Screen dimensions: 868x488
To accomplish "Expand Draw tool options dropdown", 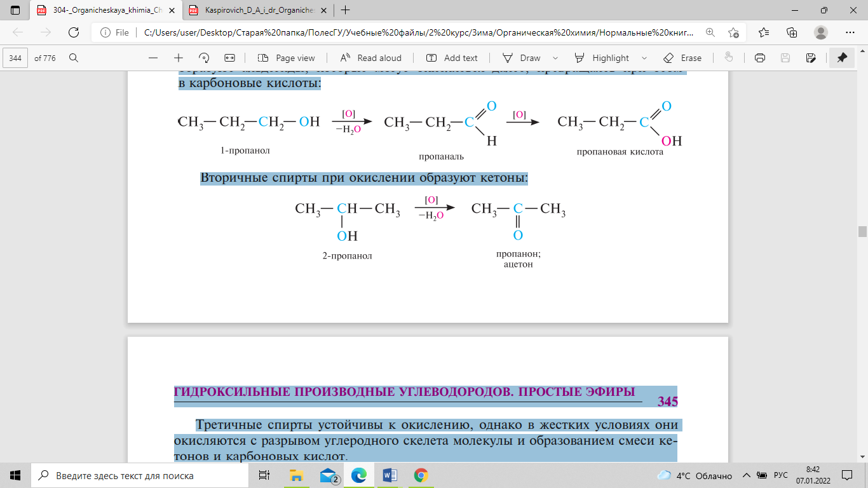I will tap(556, 58).
